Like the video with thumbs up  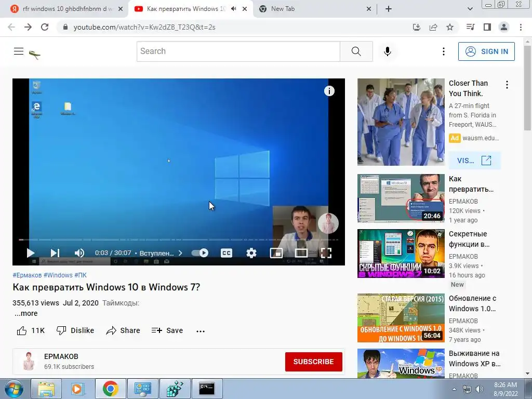[x=31, y=330]
